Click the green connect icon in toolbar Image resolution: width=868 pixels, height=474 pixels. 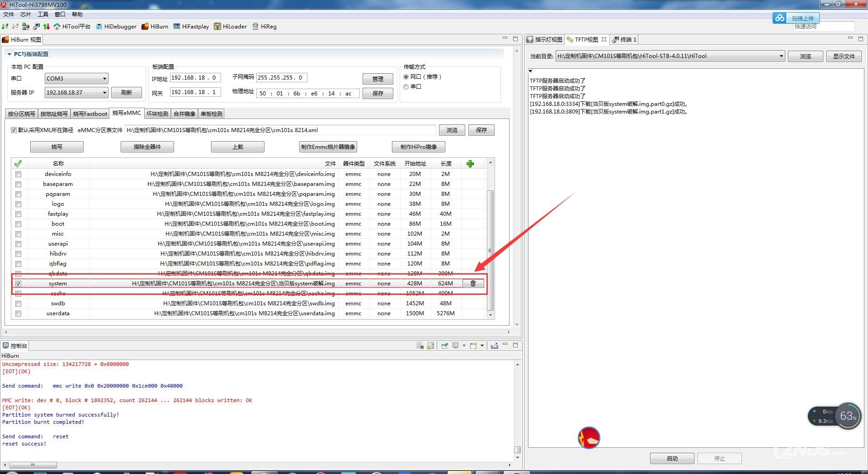coord(5,26)
